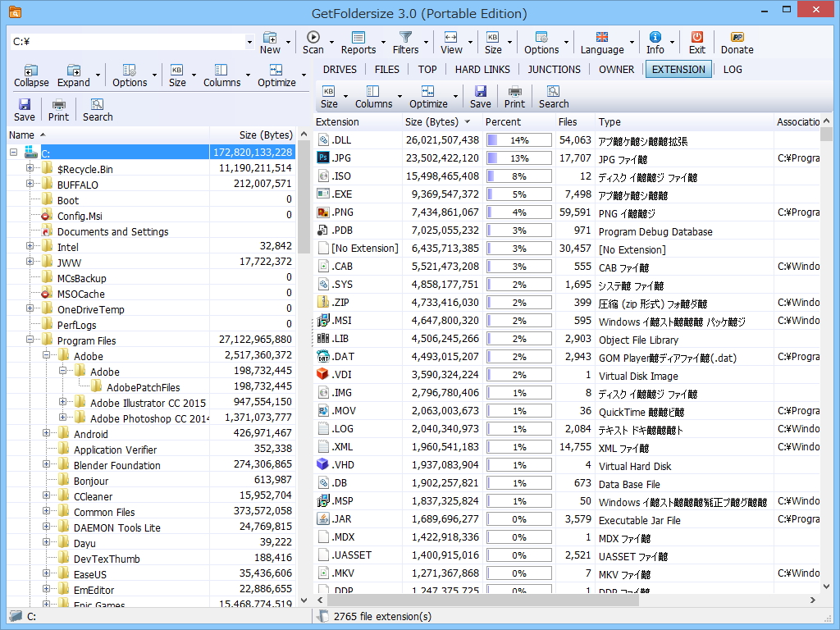Viewport: 840px width, 630px height.
Task: Click the folder tree vertical scrollbar thumb
Action: coord(304,197)
